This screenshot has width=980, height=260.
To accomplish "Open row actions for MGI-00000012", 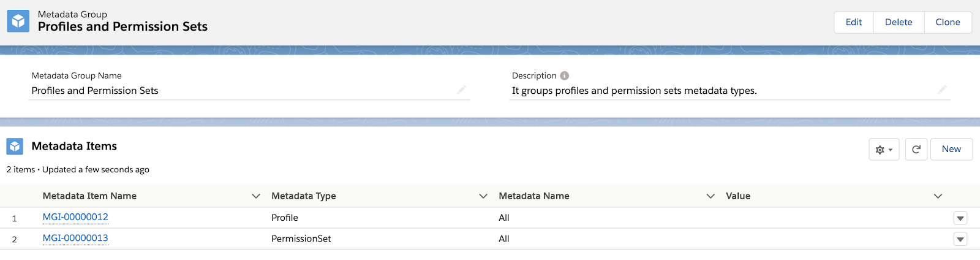I will (960, 218).
